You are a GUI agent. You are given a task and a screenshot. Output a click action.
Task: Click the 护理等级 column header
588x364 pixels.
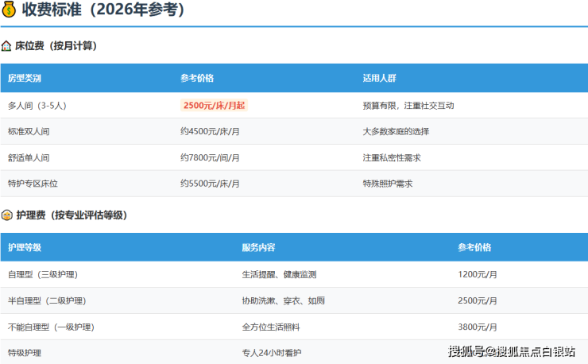pos(25,248)
